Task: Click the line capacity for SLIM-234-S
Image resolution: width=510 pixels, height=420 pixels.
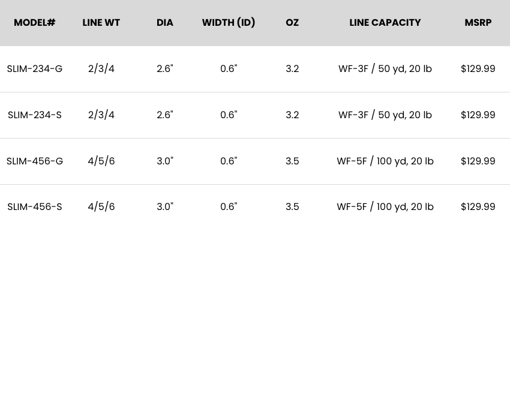Action: [385, 115]
